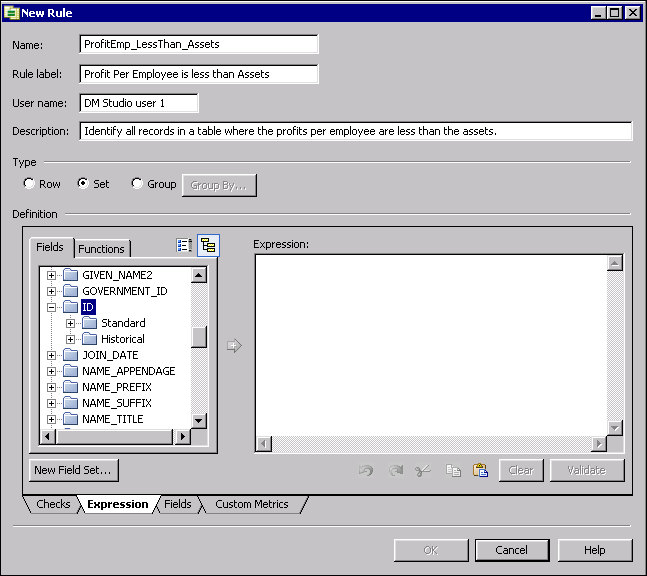Click the cut scissors icon below Expression
Image resolution: width=647 pixels, height=576 pixels.
423,470
